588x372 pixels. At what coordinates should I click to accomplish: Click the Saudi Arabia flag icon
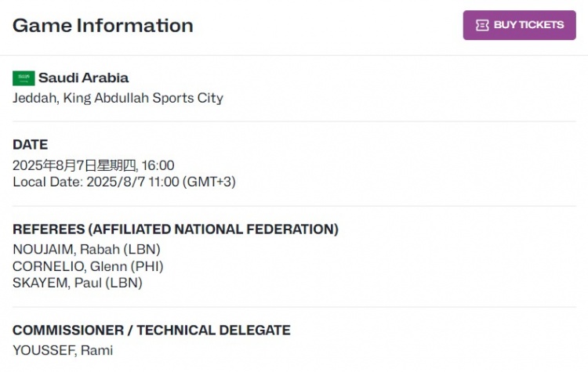[x=24, y=78]
